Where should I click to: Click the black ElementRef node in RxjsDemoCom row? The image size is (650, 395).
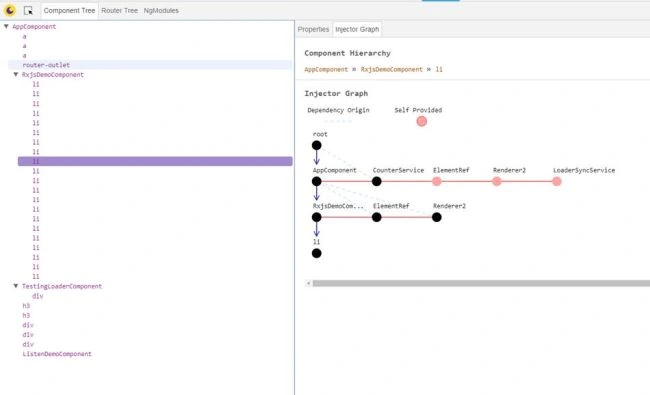pos(376,217)
